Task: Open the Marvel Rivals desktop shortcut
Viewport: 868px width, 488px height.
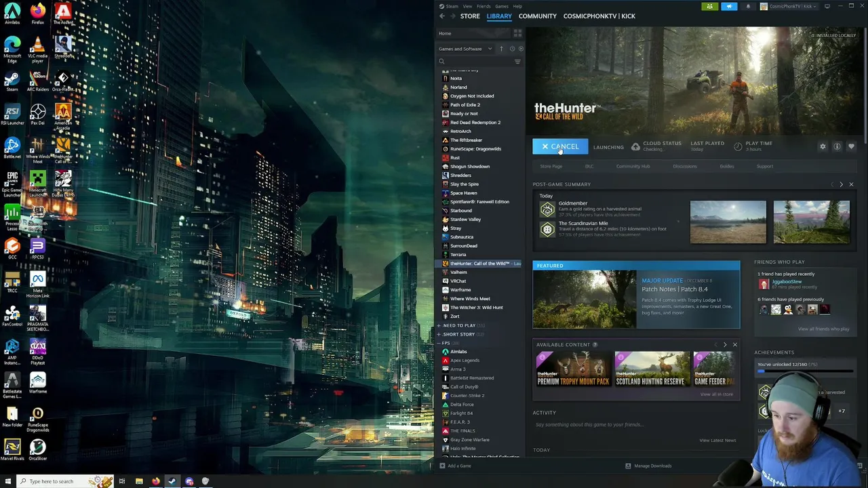Action: [x=12, y=450]
